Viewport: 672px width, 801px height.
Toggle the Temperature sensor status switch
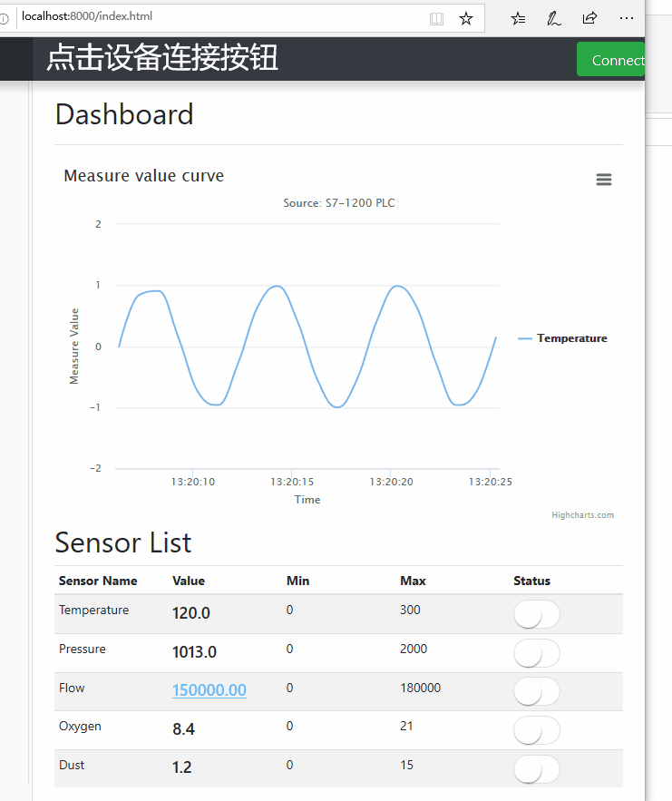536,614
